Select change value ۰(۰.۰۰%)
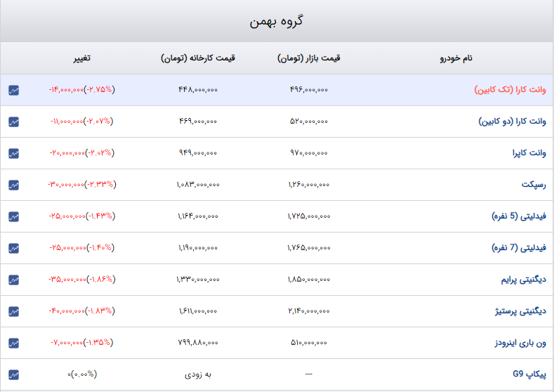559x392 pixels. coord(82,374)
